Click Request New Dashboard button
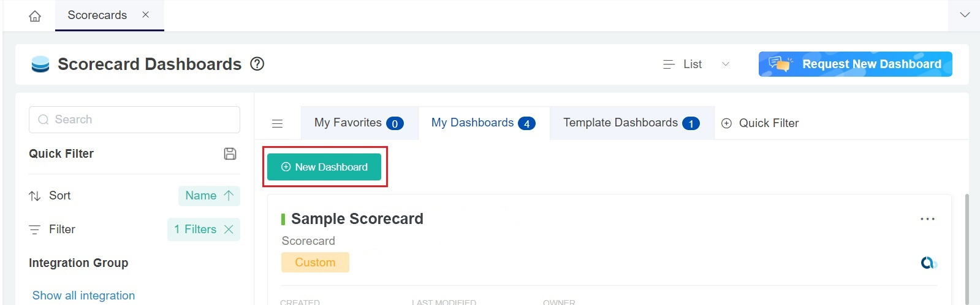Screen dimensions: 980x305 [855, 64]
